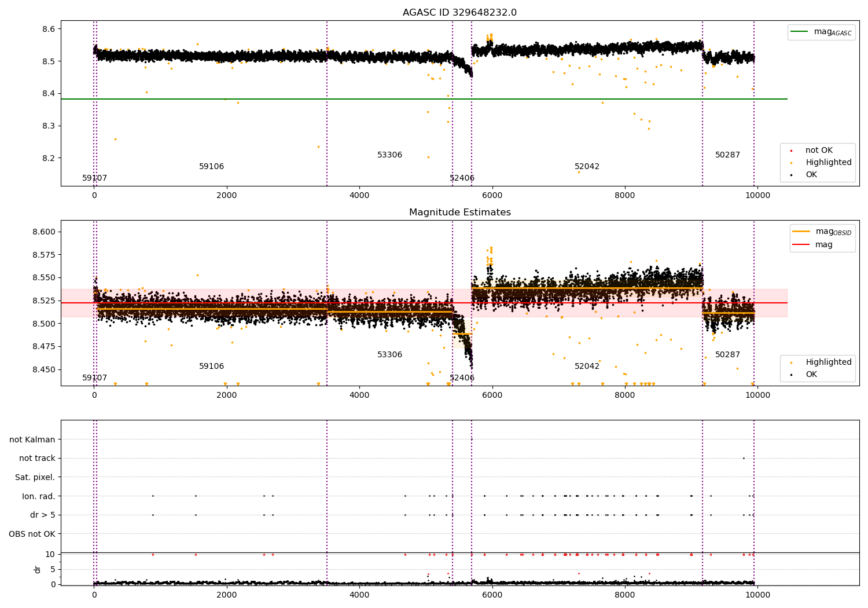Click the 'dr' axis label in bottom plot
Viewport: 868px width, 608px height.
click(38, 570)
